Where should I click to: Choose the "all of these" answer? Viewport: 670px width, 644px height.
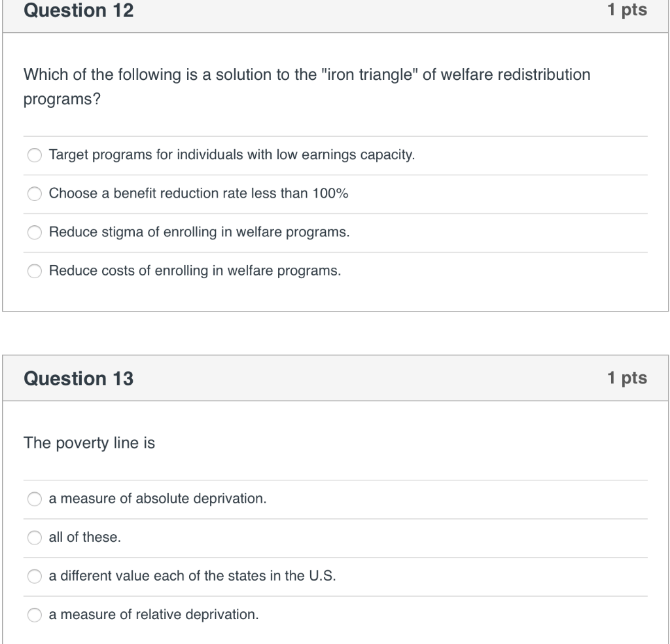coord(35,537)
